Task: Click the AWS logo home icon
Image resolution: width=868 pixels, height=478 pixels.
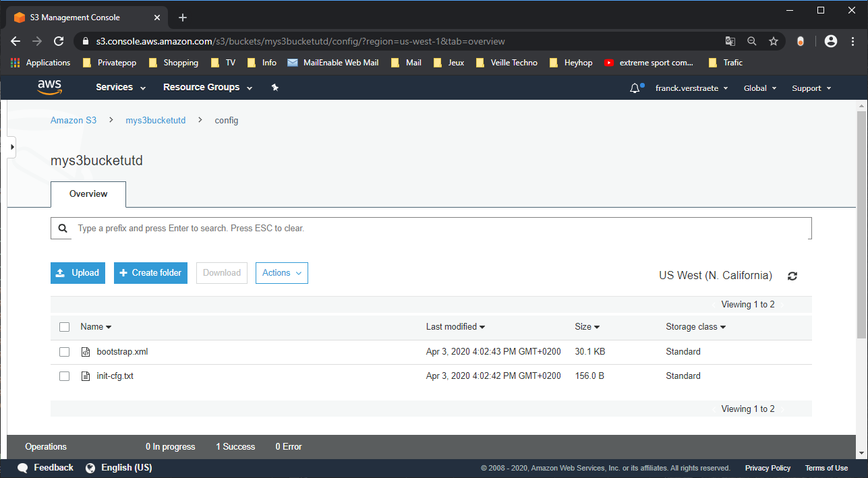Action: click(50, 88)
